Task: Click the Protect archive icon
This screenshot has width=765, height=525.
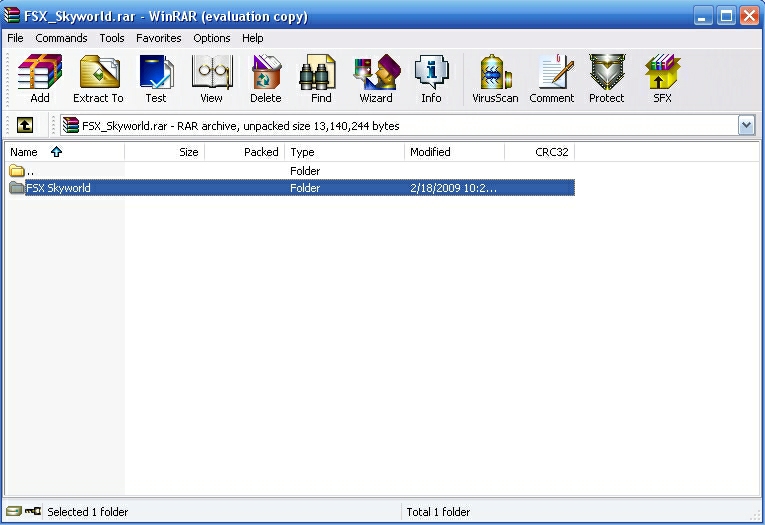Action: pos(606,79)
